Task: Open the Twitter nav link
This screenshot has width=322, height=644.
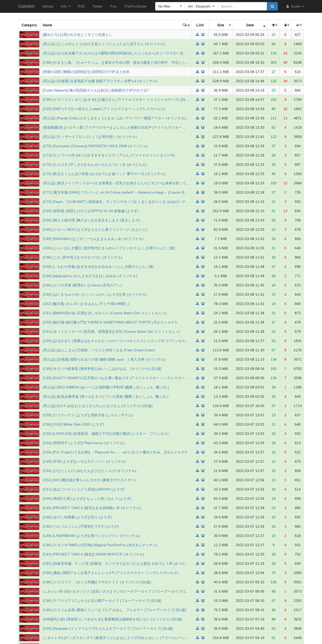Action: click(98, 6)
